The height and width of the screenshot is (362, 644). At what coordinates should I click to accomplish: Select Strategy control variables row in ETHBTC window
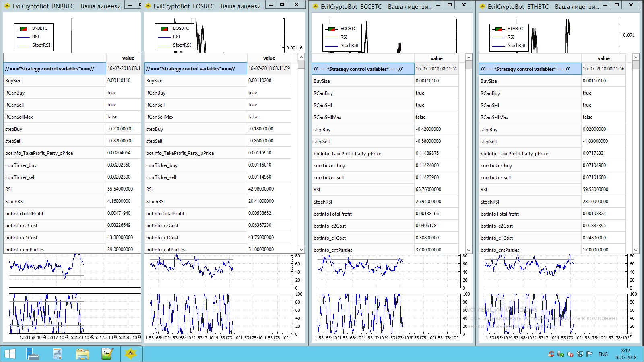pos(530,69)
